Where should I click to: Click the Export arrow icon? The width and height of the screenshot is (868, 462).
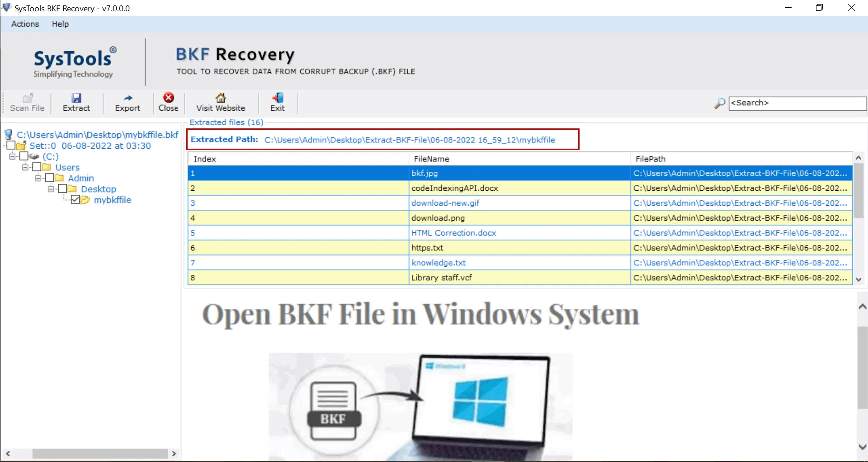(128, 98)
